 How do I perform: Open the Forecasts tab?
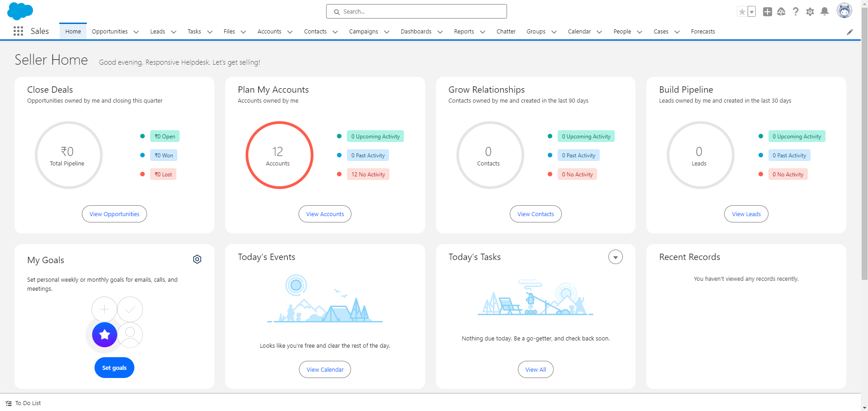click(x=703, y=32)
